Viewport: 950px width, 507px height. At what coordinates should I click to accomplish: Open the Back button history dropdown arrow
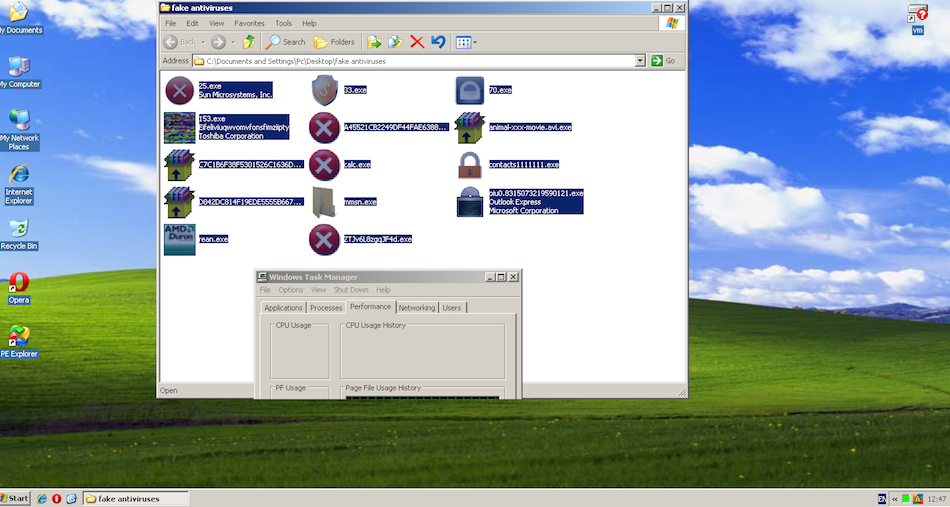click(202, 42)
